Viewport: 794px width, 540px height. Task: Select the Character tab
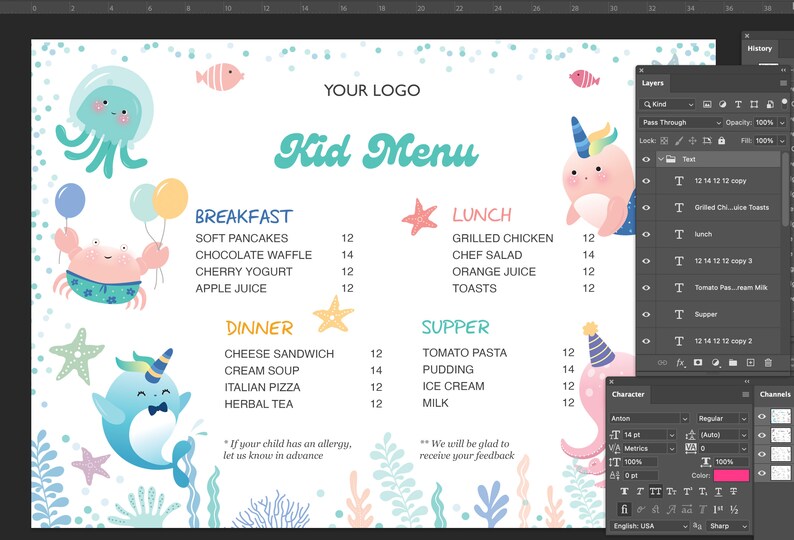(628, 394)
